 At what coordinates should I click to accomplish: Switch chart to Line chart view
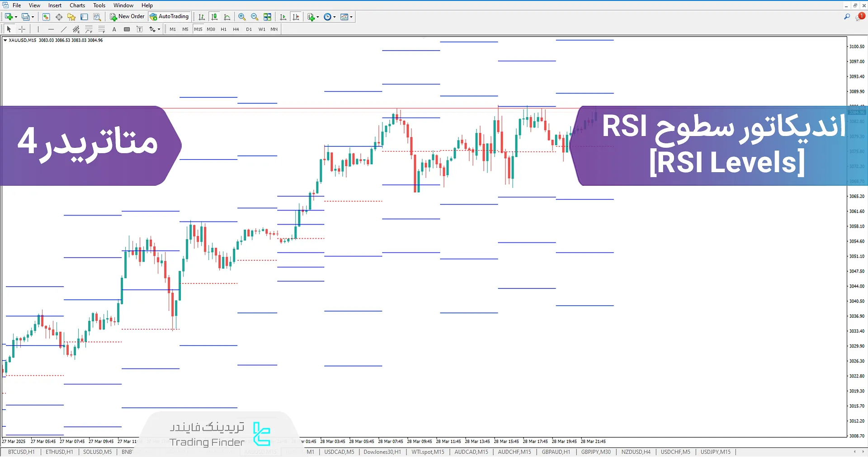[x=227, y=17]
